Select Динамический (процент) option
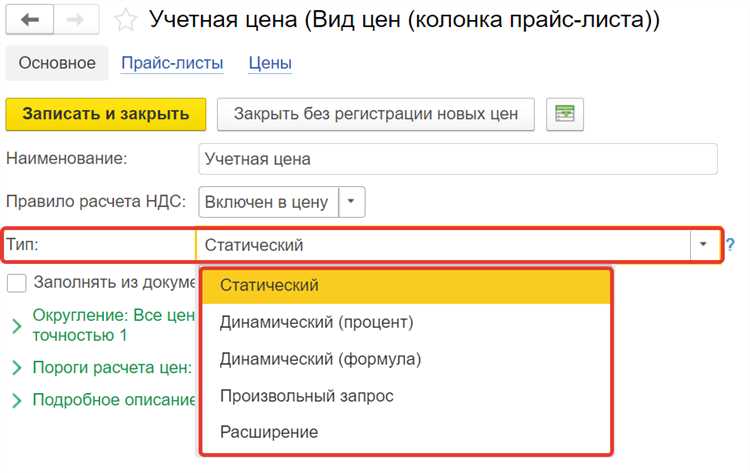This screenshot has width=750, height=473. 407,322
